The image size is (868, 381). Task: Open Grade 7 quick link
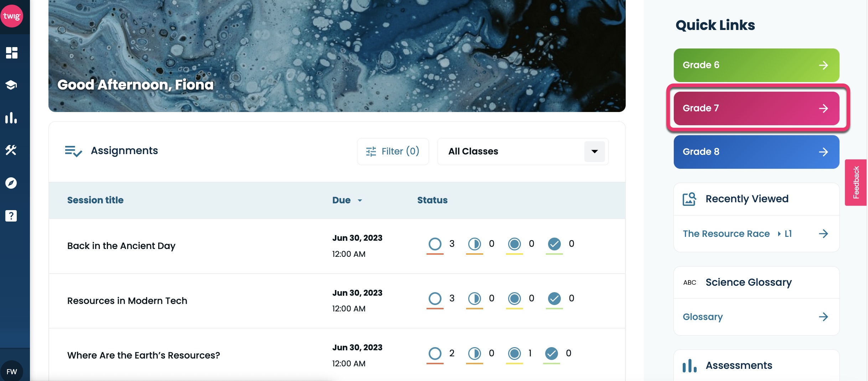[x=756, y=108]
